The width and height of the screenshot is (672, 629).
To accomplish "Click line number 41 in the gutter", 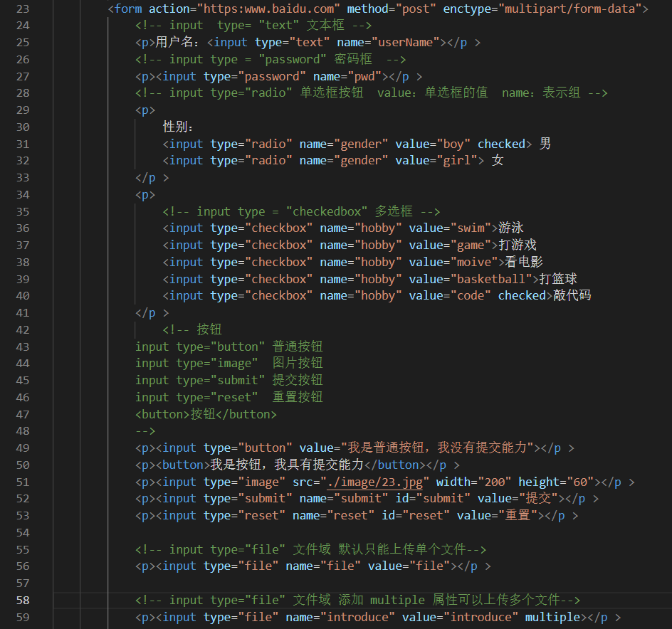I will [x=22, y=312].
